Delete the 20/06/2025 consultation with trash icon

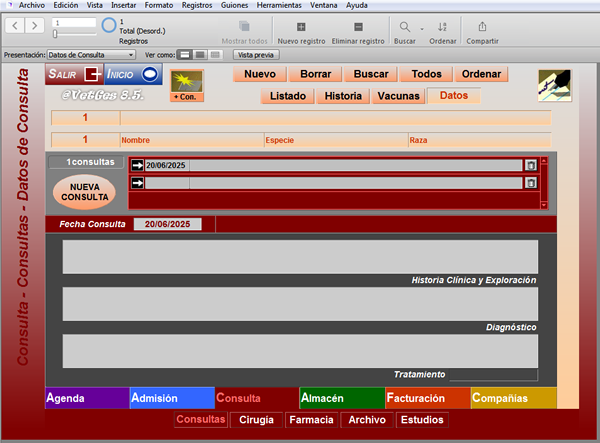531,165
